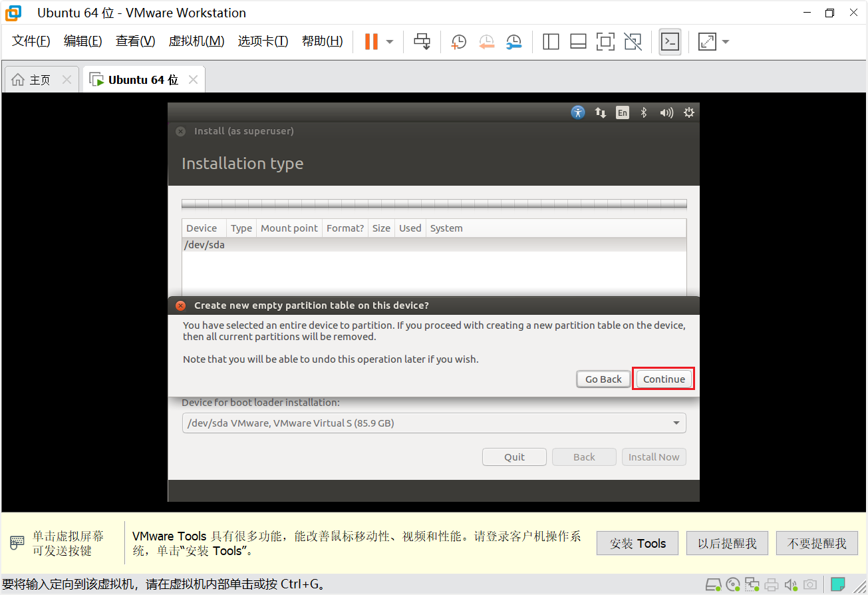Viewport: 868px width, 595px height.
Task: Click the CD/DVD drive status icon
Action: 733,585
